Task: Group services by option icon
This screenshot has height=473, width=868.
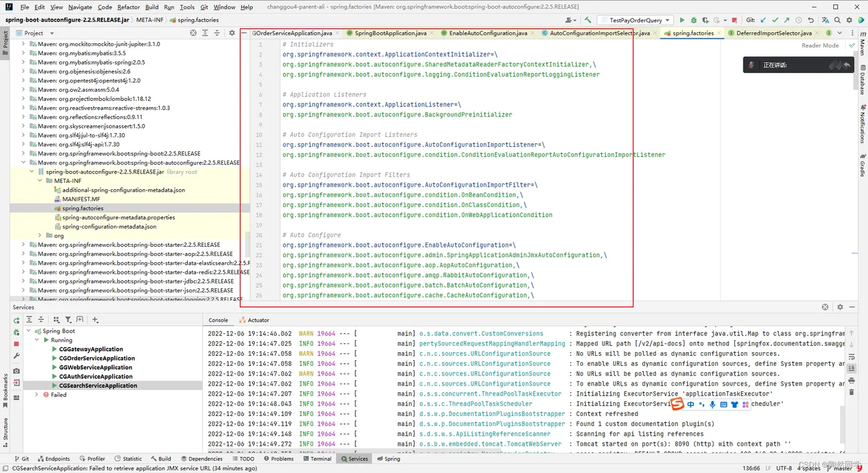Action: pyautogui.click(x=56, y=320)
